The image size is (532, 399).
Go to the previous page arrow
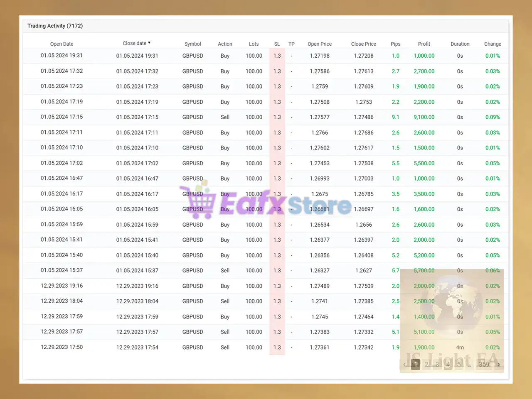pos(405,365)
